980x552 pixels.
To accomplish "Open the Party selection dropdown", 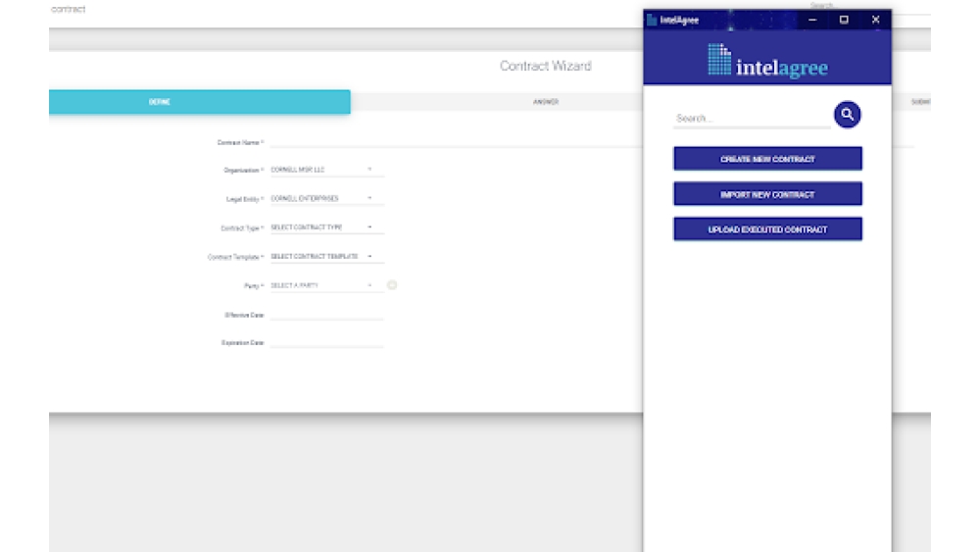I will pos(327,285).
